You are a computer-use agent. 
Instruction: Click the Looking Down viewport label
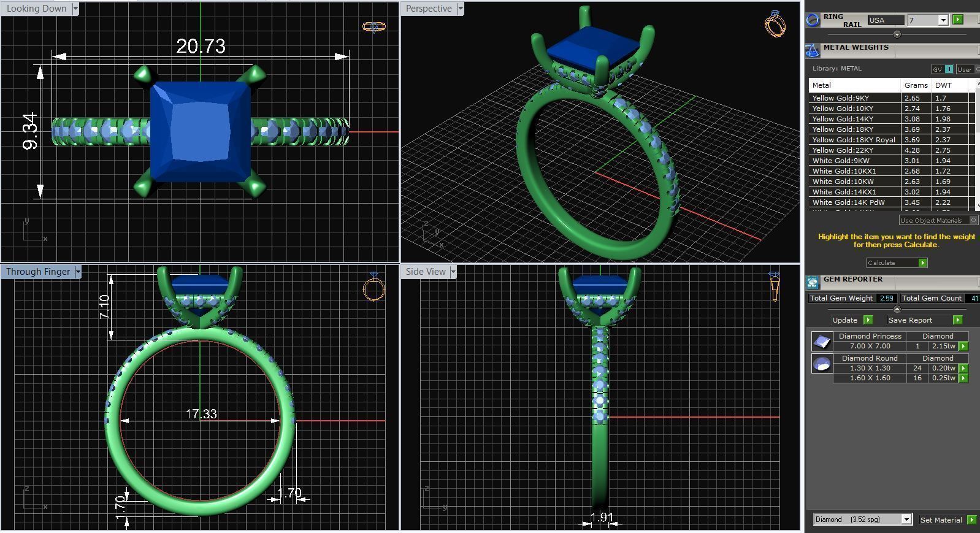(x=37, y=9)
